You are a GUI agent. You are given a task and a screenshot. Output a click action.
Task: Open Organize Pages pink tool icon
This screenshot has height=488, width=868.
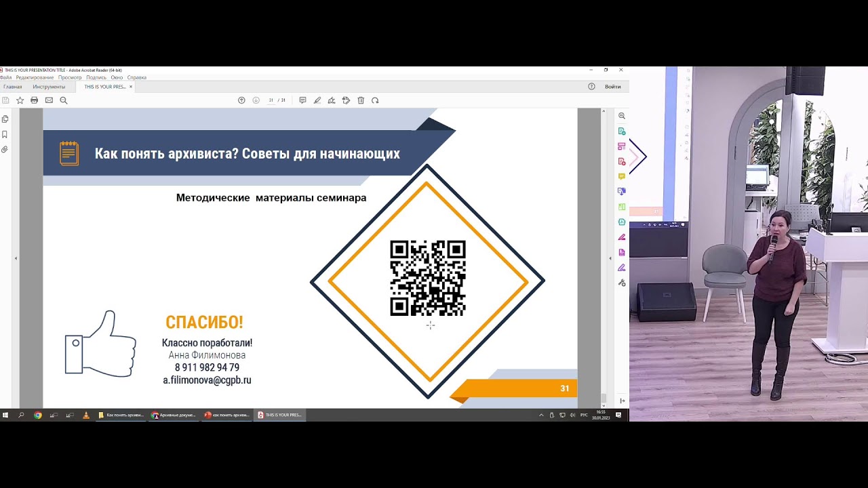point(622,146)
